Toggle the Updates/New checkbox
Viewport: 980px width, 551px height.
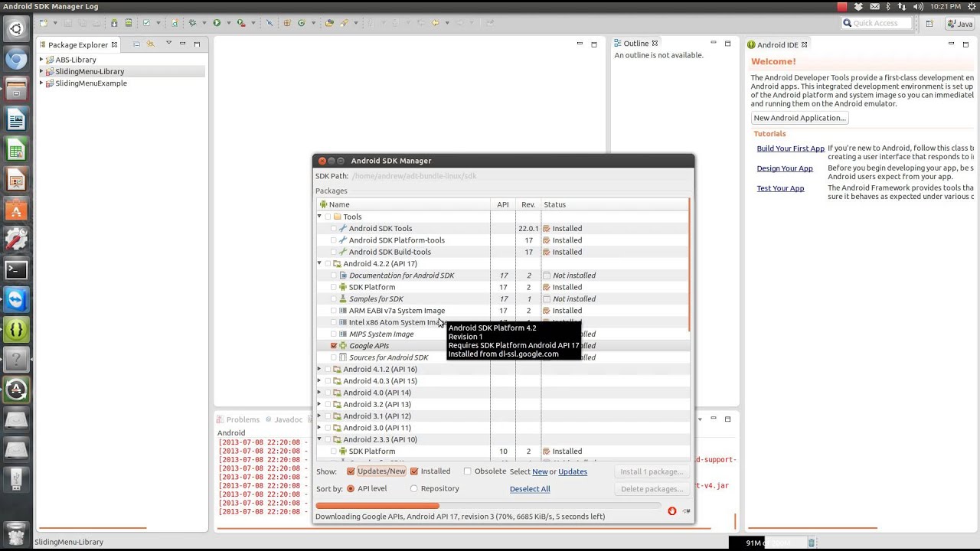[351, 471]
